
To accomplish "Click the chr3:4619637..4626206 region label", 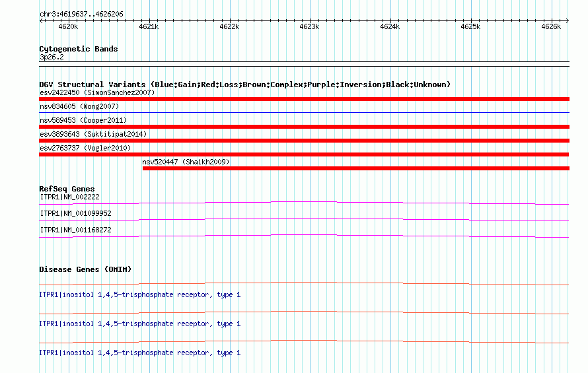I will (x=81, y=15).
